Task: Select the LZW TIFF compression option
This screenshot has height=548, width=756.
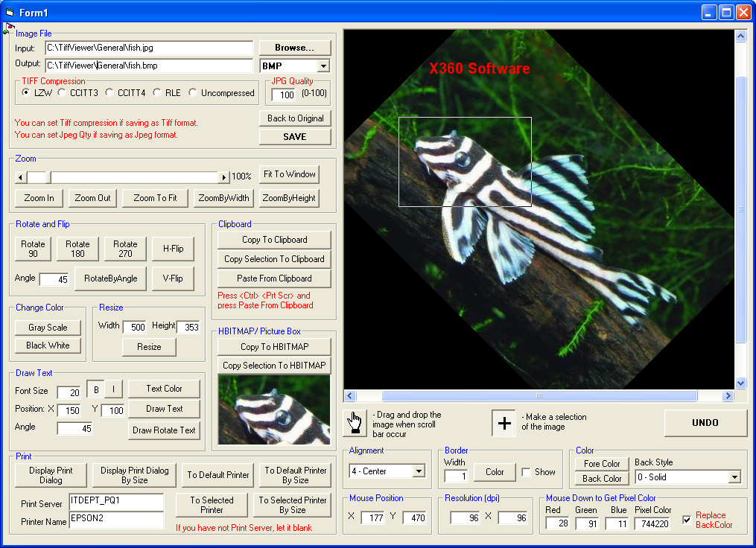Action: pos(25,92)
